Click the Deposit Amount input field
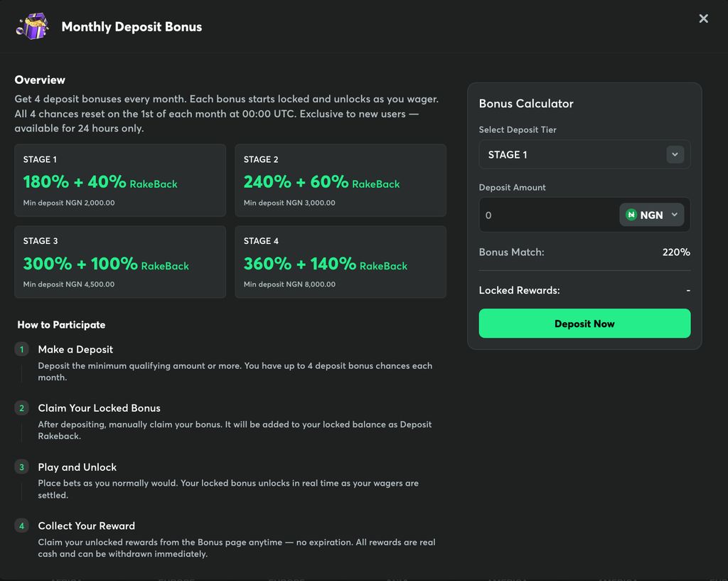Viewport: 728px width, 581px height. [x=549, y=215]
